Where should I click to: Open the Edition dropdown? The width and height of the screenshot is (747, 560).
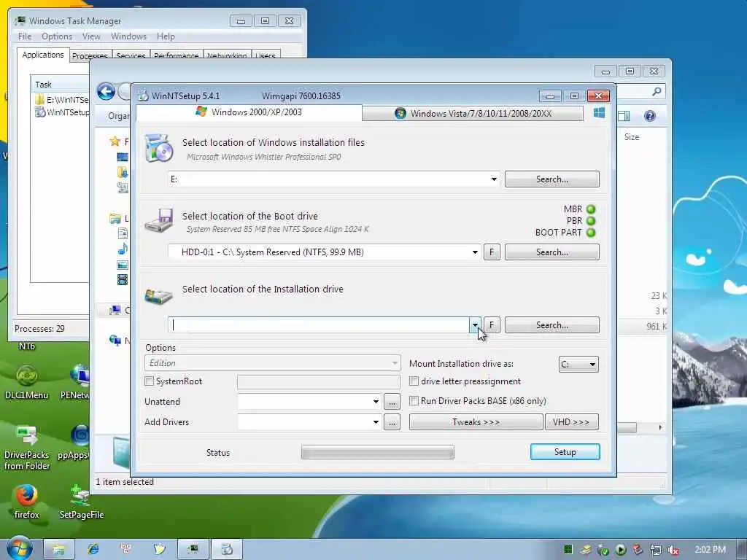pos(273,363)
